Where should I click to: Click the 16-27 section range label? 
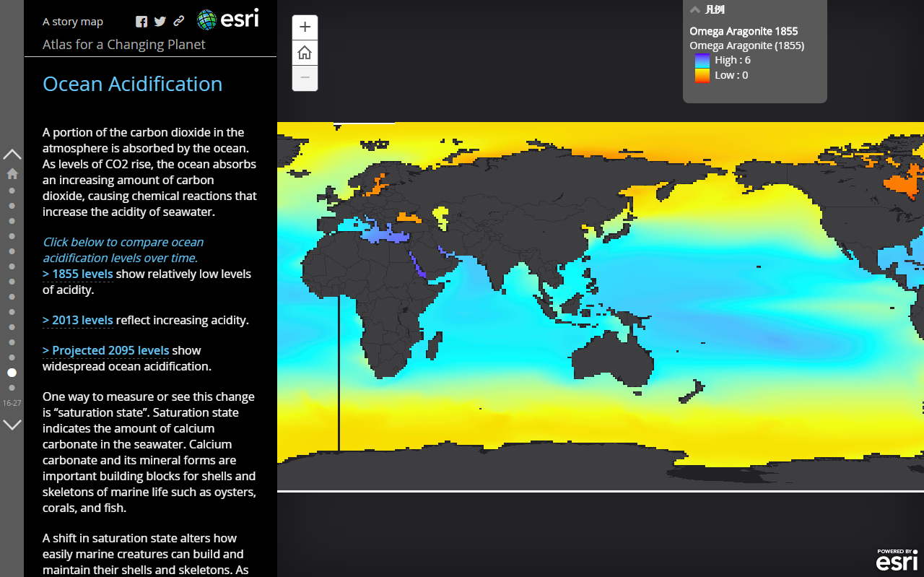coord(12,403)
